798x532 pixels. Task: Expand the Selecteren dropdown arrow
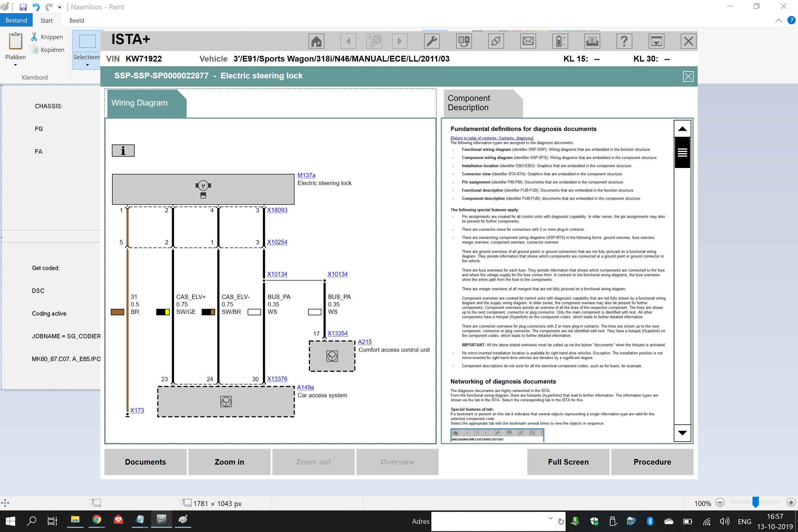pyautogui.click(x=87, y=65)
